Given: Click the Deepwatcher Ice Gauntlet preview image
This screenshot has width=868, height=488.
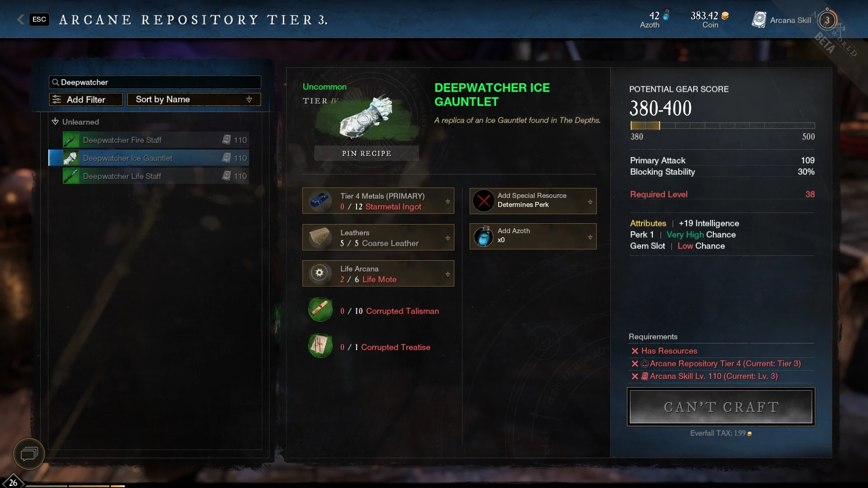Looking at the screenshot, I should point(367,117).
